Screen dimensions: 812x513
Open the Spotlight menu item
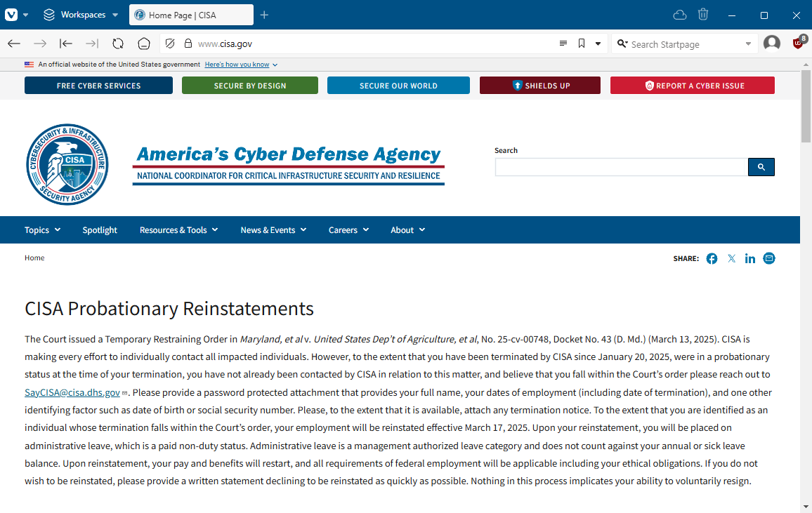point(100,230)
